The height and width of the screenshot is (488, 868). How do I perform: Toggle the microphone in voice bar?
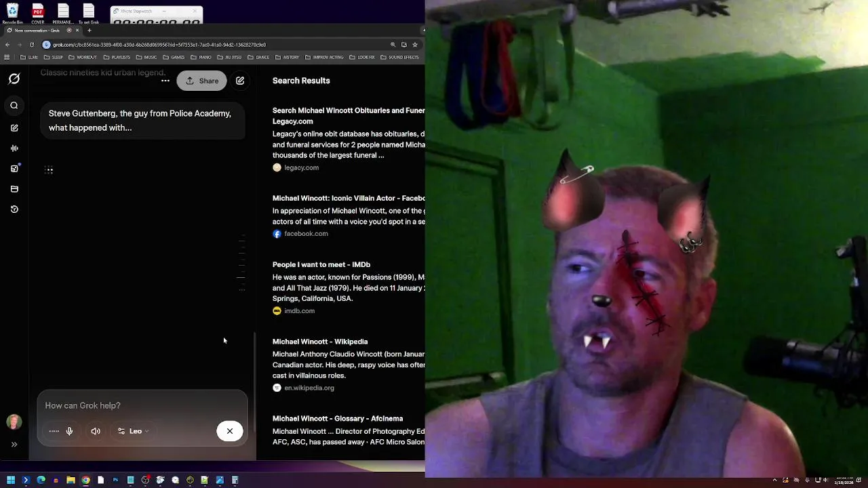pyautogui.click(x=69, y=431)
